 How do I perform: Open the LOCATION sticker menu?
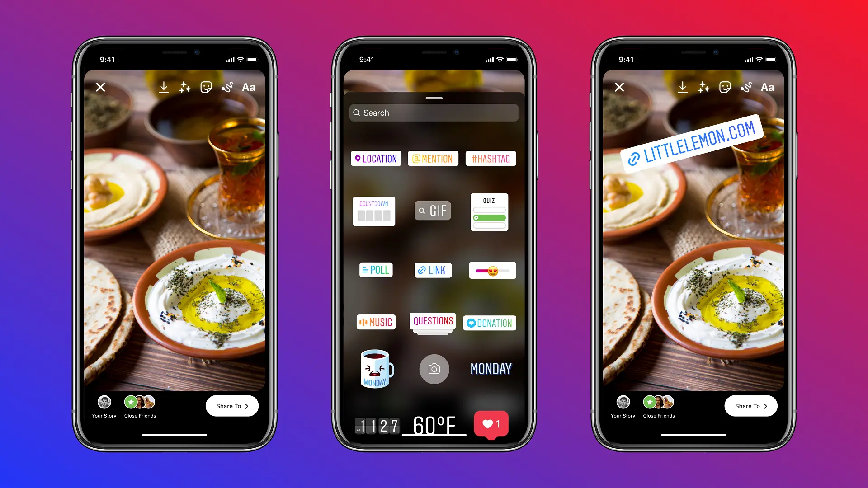pyautogui.click(x=376, y=158)
